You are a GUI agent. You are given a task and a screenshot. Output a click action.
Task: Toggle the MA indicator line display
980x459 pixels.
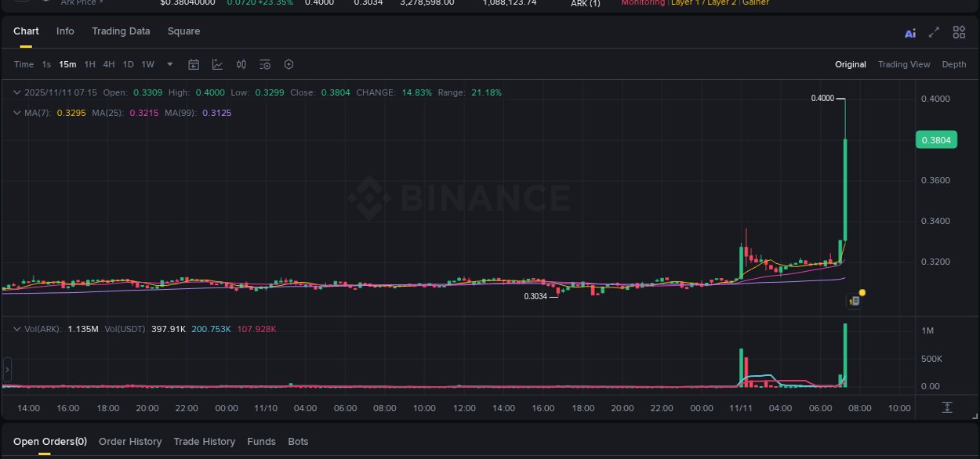(16, 113)
